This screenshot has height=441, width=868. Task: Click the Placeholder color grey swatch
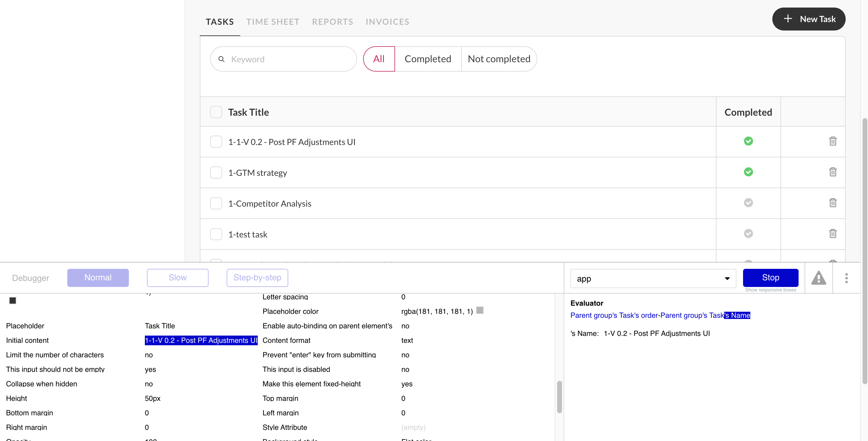(x=480, y=310)
